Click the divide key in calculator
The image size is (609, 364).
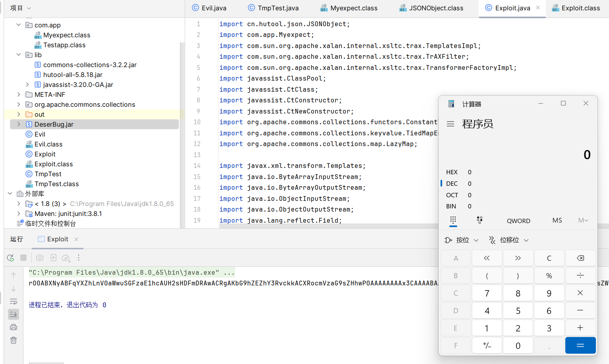(580, 275)
